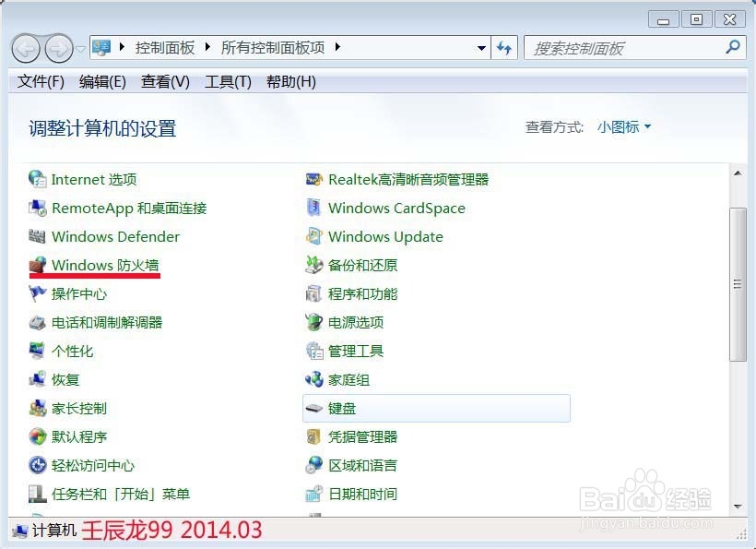Expand arrow after 控制面板 breadcrumb

[207, 47]
